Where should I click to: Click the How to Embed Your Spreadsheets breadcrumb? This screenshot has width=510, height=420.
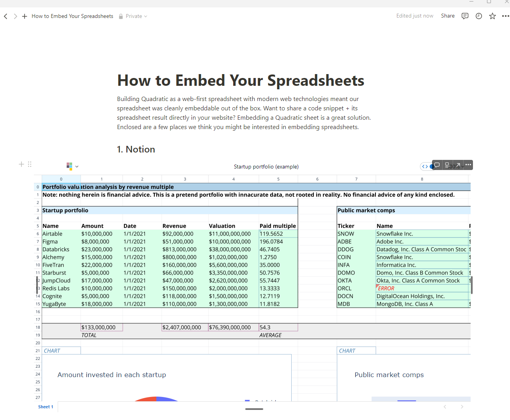72,16
